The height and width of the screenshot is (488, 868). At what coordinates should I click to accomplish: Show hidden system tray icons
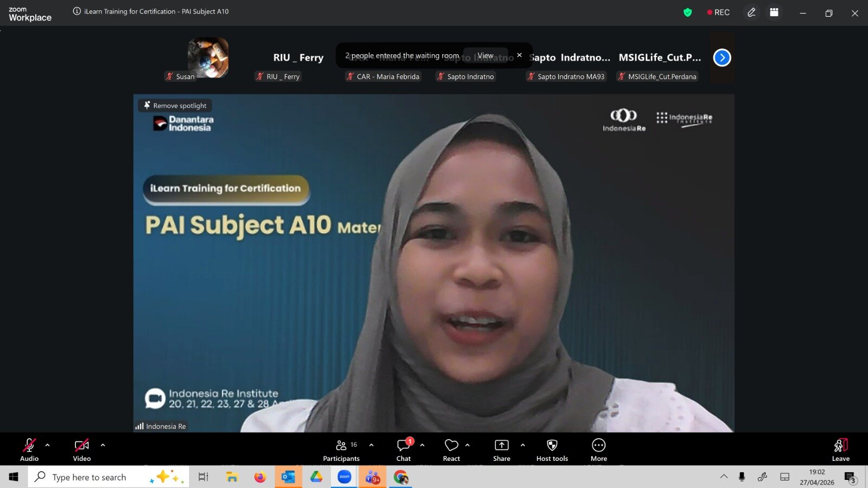point(724,477)
